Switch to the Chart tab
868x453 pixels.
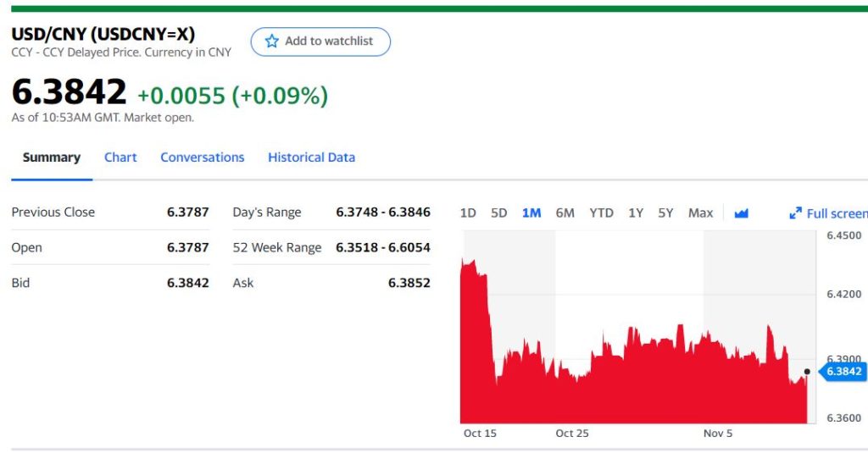(120, 157)
